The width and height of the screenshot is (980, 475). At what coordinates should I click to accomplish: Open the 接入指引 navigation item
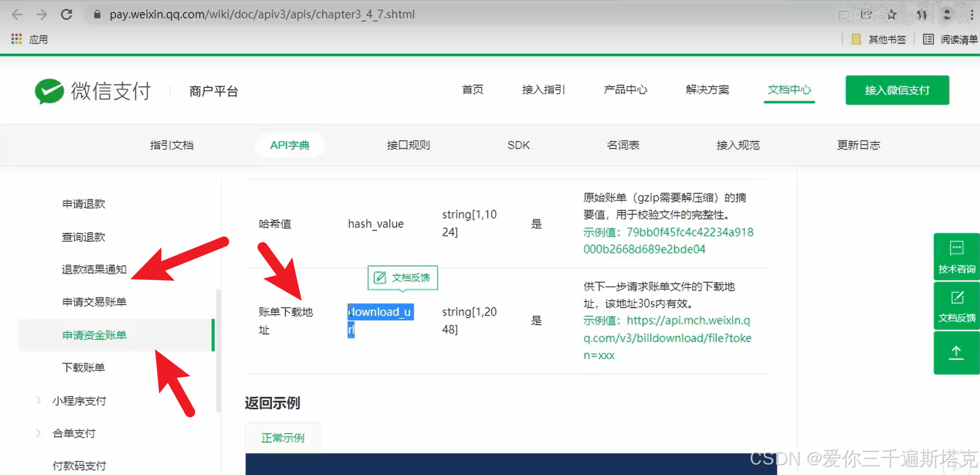[543, 90]
